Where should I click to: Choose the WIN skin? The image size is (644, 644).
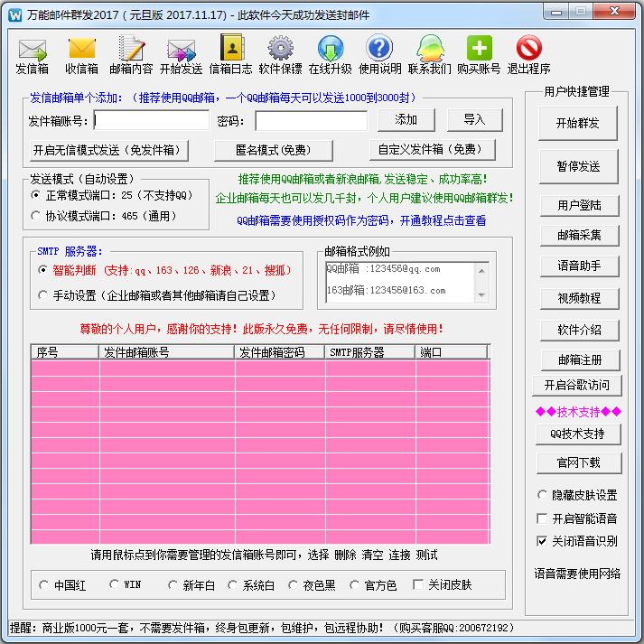(114, 584)
